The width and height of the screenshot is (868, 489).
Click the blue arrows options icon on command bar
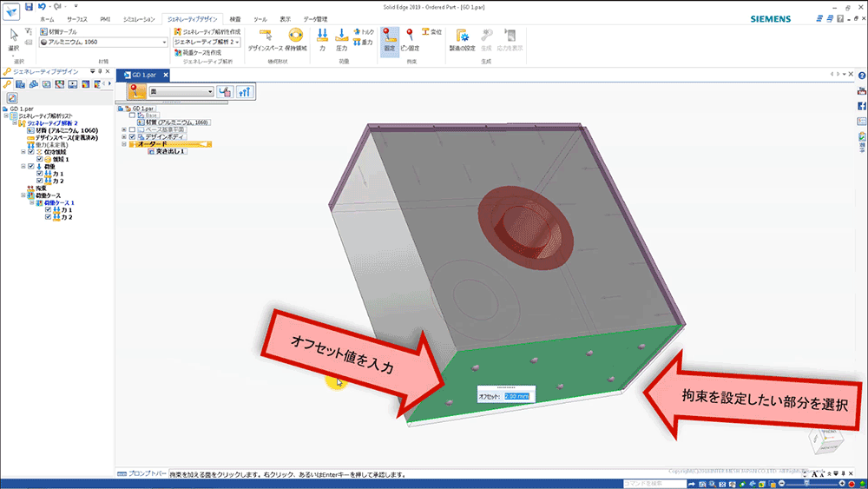(244, 92)
